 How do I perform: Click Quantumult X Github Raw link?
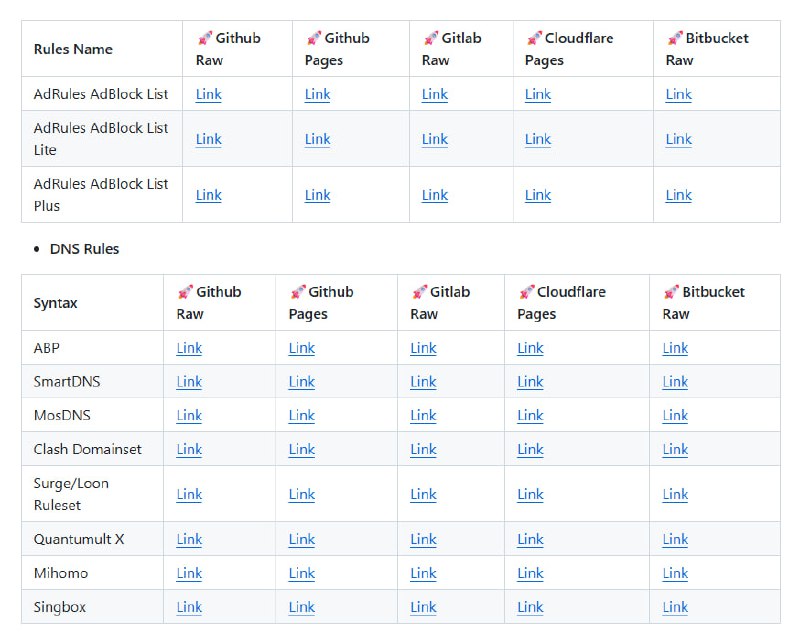point(189,539)
